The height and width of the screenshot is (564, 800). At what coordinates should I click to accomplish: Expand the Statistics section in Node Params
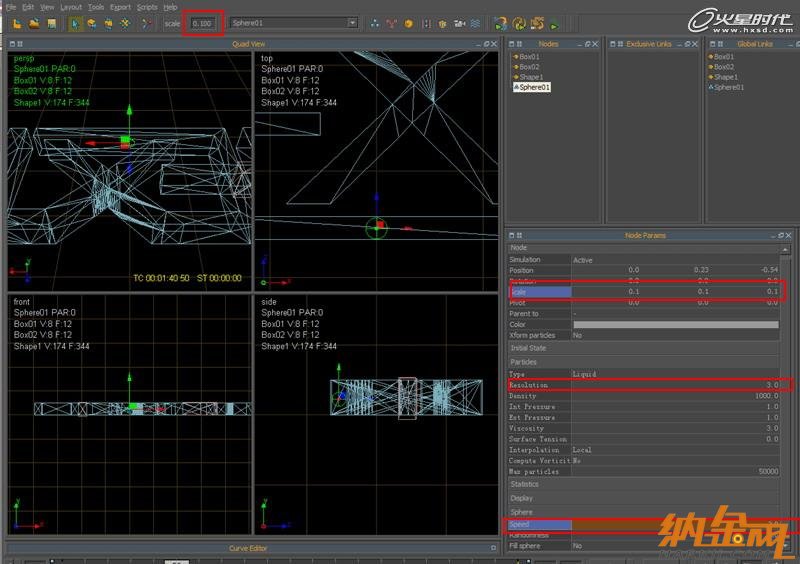tap(524, 484)
